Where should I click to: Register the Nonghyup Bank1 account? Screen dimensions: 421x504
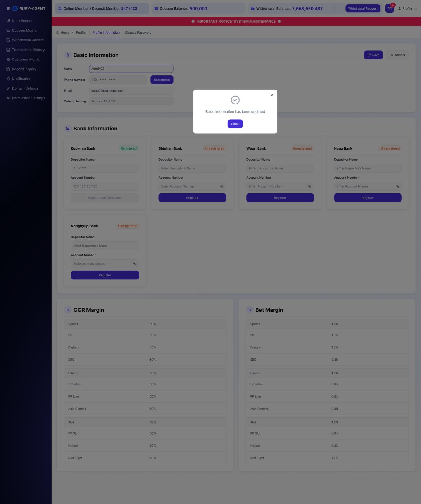[105, 275]
